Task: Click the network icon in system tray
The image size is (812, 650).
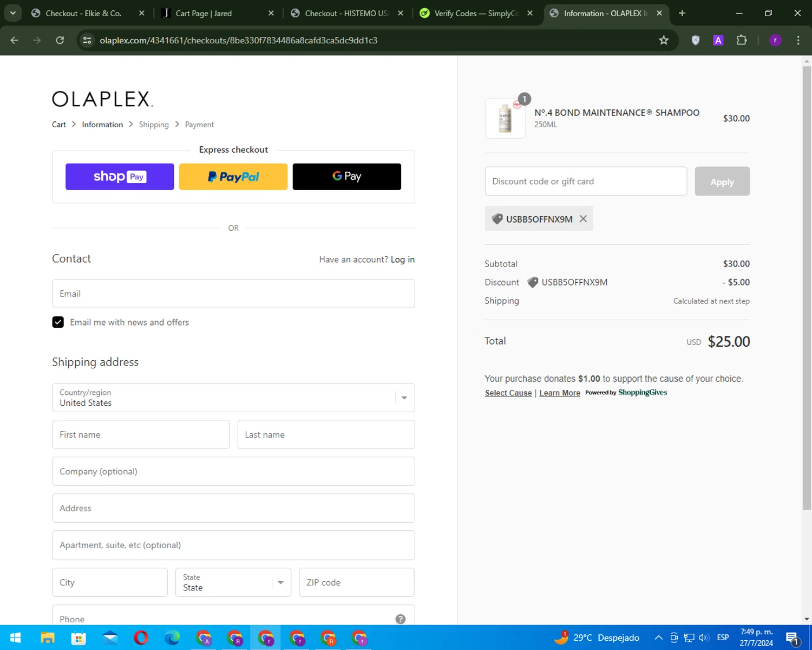Action: (689, 638)
